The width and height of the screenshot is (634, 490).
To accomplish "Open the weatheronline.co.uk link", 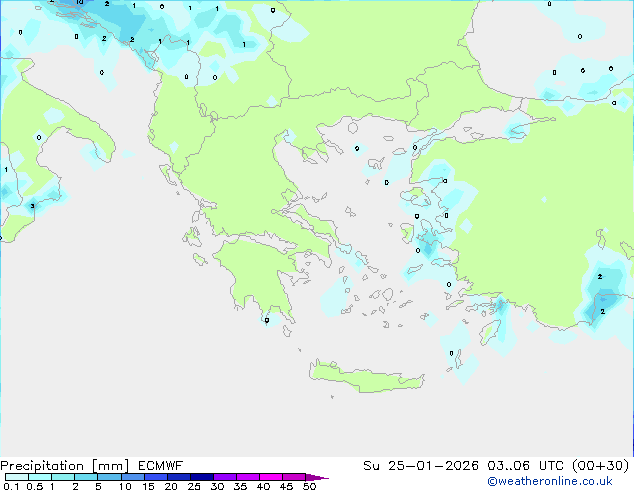I will [550, 481].
